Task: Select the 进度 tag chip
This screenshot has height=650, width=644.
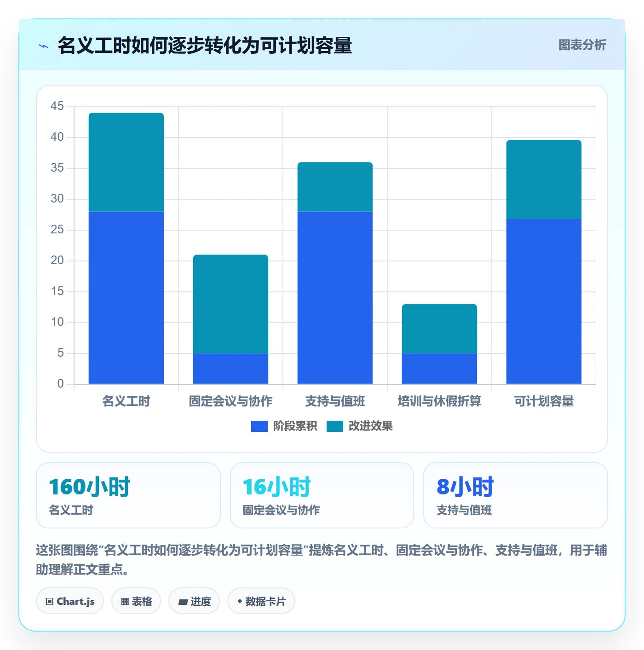Action: click(194, 601)
